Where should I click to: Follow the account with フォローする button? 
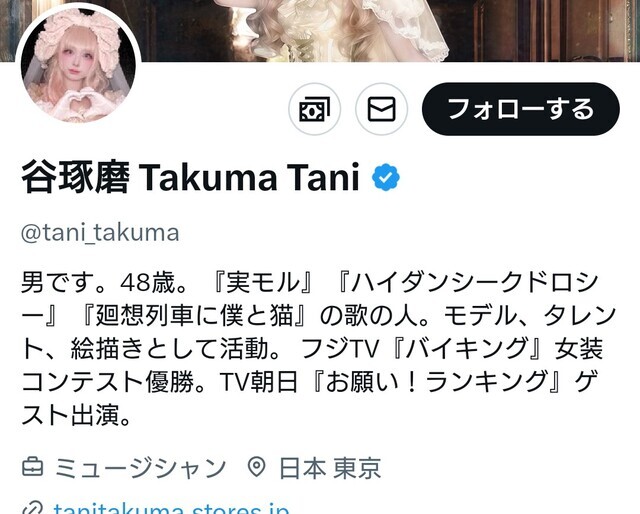coord(521,109)
